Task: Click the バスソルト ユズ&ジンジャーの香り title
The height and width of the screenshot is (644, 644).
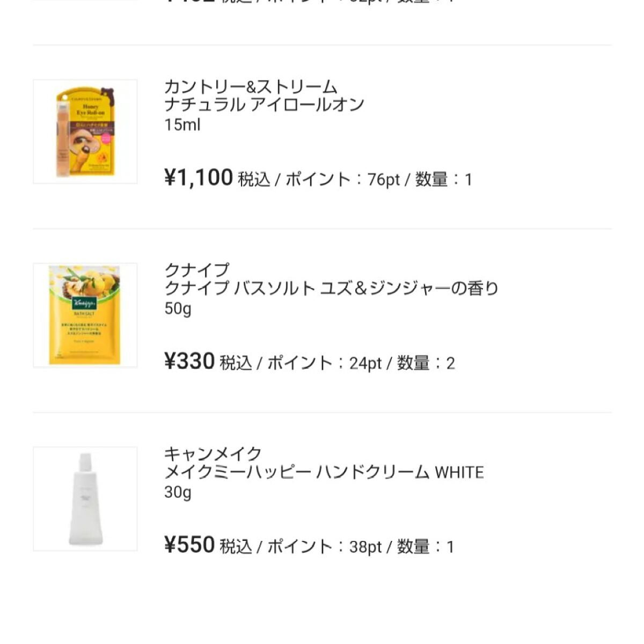Action: coord(331,289)
